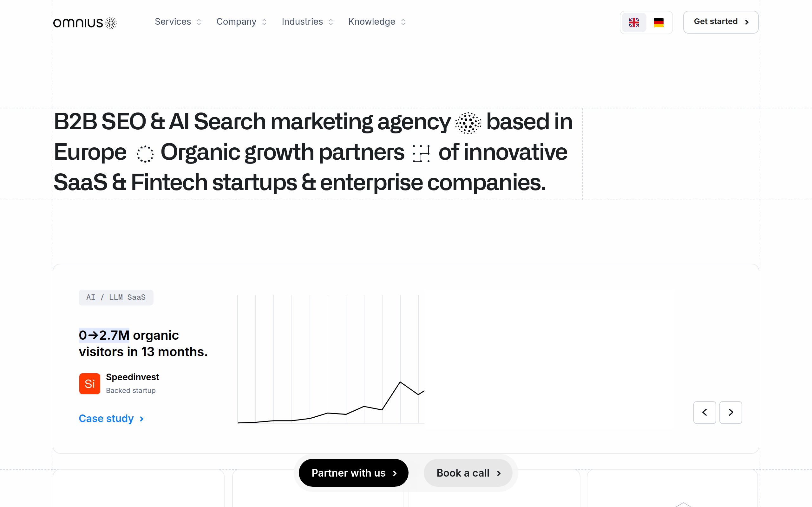The image size is (812, 507).
Task: Show the previous case study slide
Action: click(704, 412)
